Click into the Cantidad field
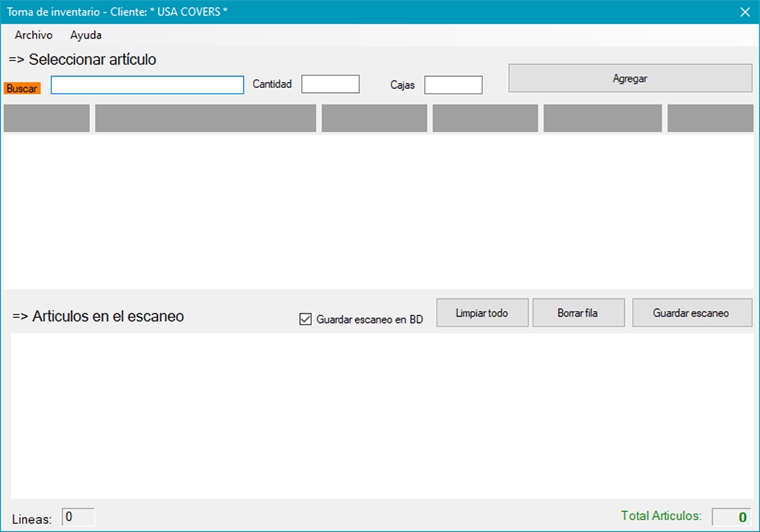Viewport: 760px width, 532px height. pyautogui.click(x=330, y=84)
